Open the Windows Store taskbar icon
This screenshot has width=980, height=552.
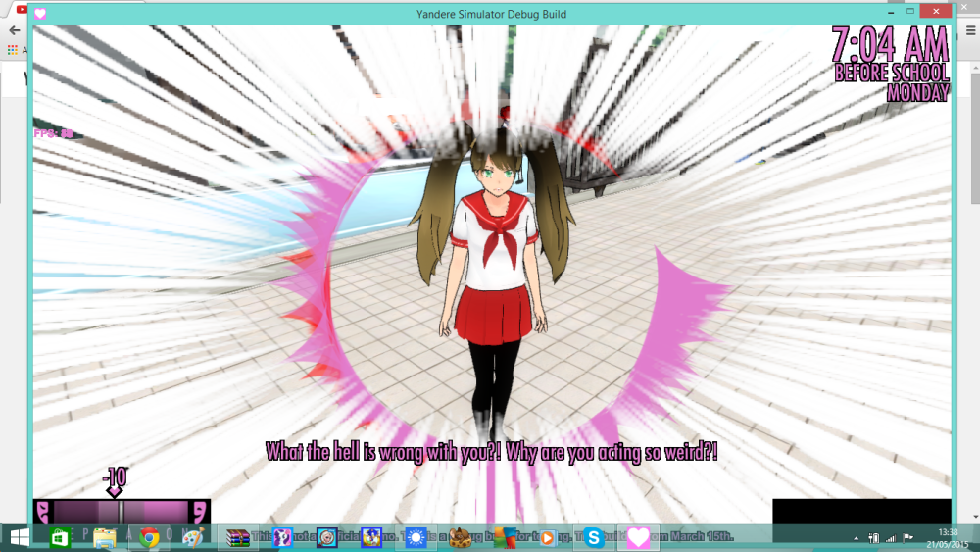60,537
